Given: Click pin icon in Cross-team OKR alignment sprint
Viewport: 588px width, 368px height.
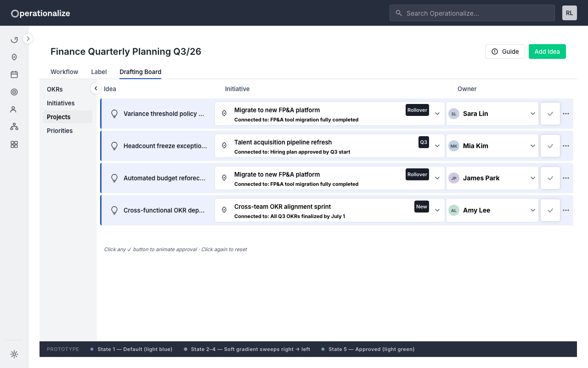Looking at the screenshot, I should [224, 210].
